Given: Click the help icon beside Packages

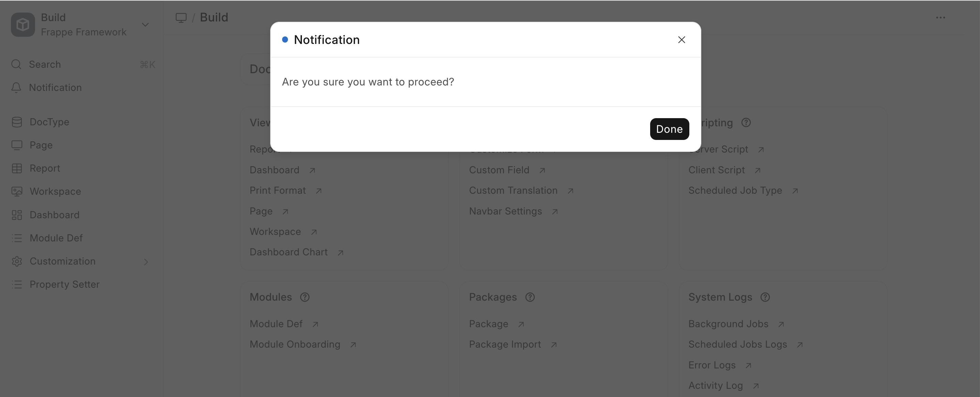Looking at the screenshot, I should pyautogui.click(x=530, y=297).
